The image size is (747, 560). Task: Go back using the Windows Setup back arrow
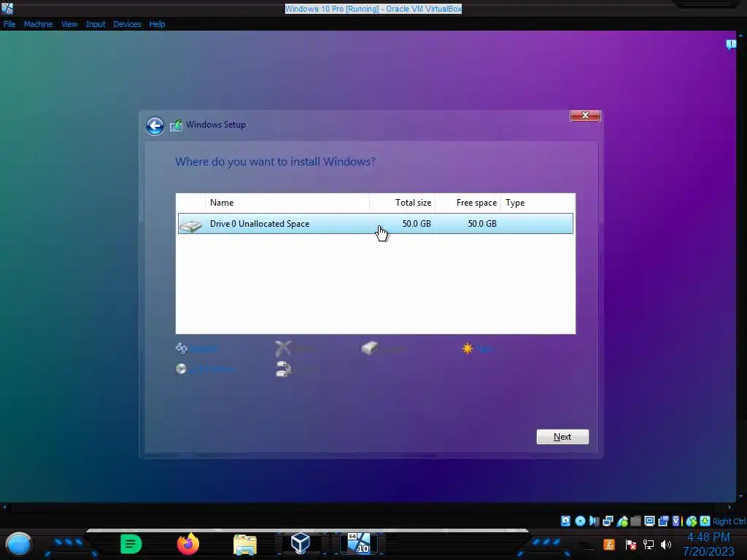(155, 125)
